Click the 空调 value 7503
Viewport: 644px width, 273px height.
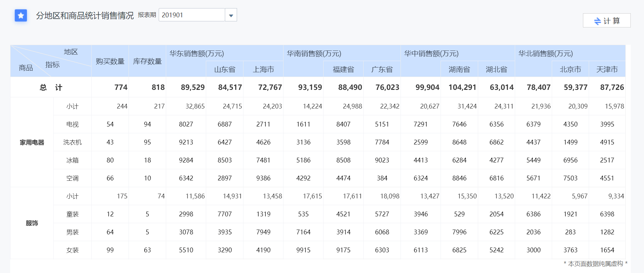pyautogui.click(x=570, y=178)
